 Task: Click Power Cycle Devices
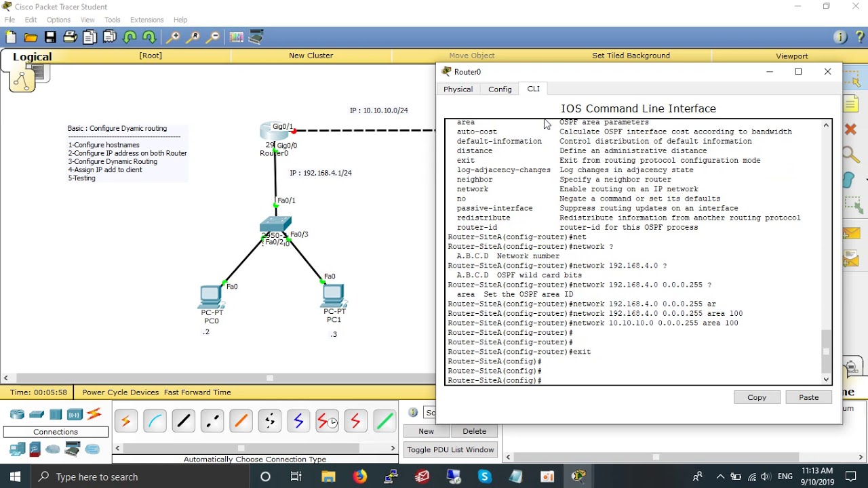120,392
